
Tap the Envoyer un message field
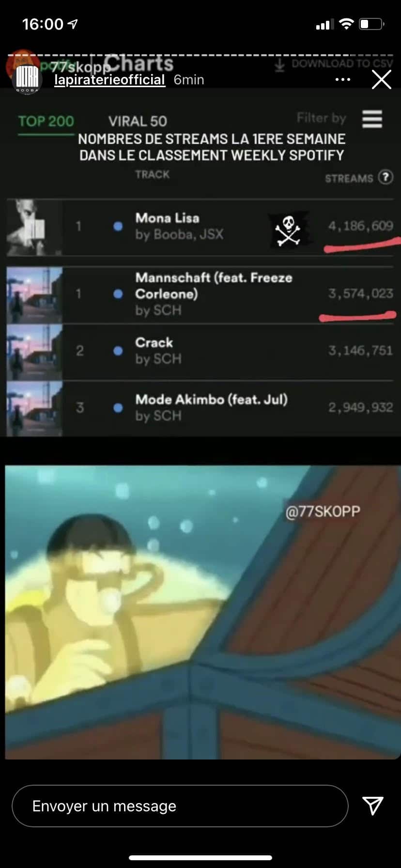click(180, 806)
